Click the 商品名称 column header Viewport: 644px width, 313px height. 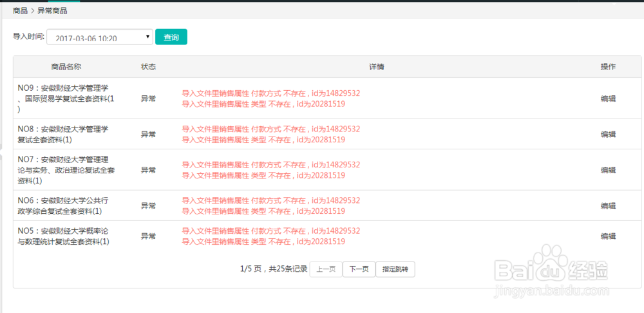[x=66, y=67]
